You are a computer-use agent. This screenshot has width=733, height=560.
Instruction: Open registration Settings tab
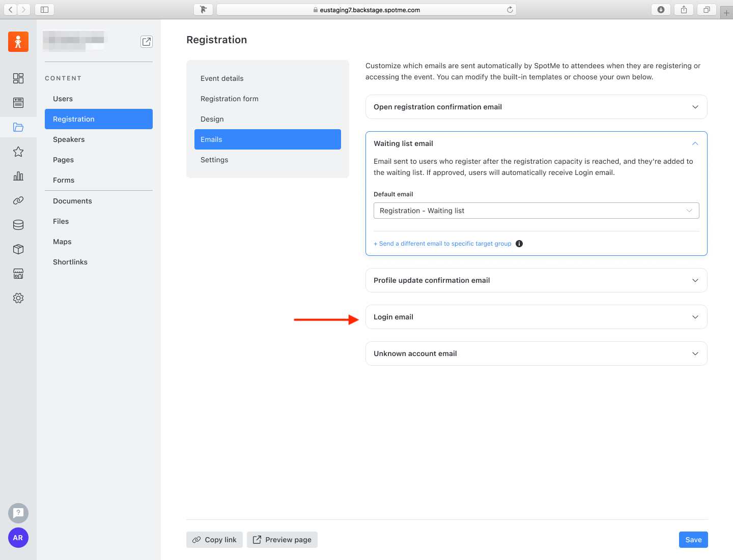click(268, 160)
